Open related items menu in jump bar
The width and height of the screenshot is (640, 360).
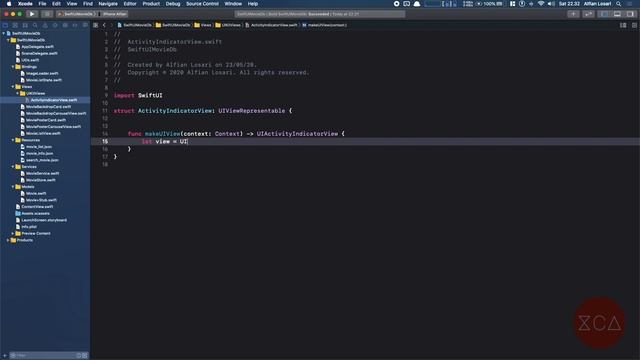(96, 25)
